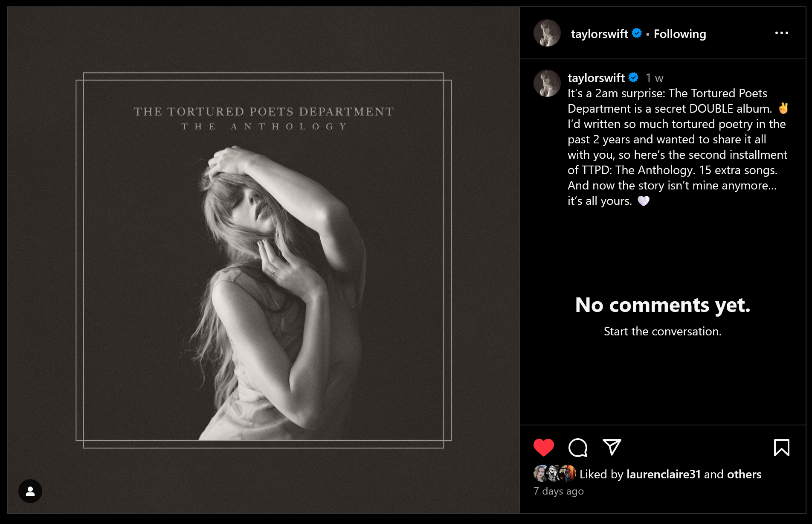Click the liker avatars cluster

[x=554, y=473]
